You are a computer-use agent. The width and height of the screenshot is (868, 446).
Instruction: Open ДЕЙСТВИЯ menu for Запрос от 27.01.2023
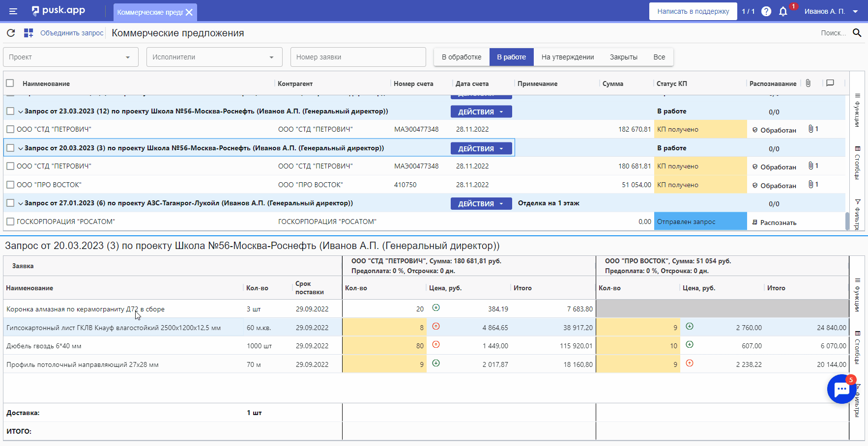[x=481, y=203]
